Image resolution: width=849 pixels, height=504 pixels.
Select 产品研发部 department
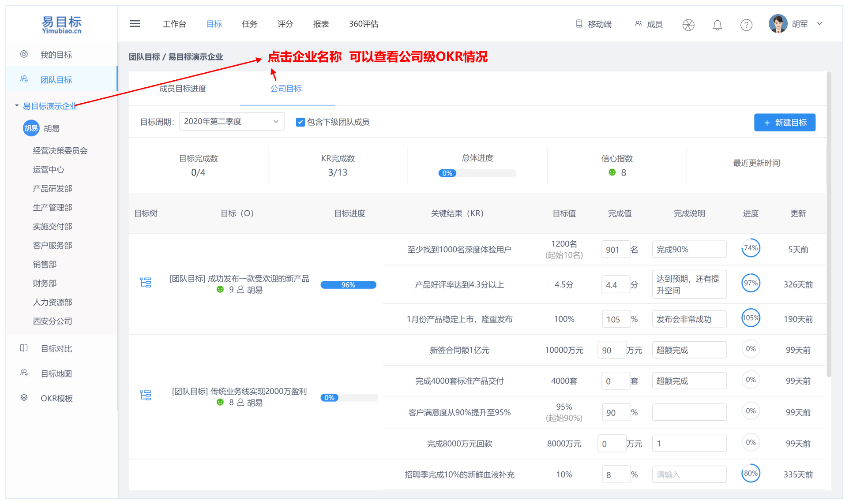(52, 189)
